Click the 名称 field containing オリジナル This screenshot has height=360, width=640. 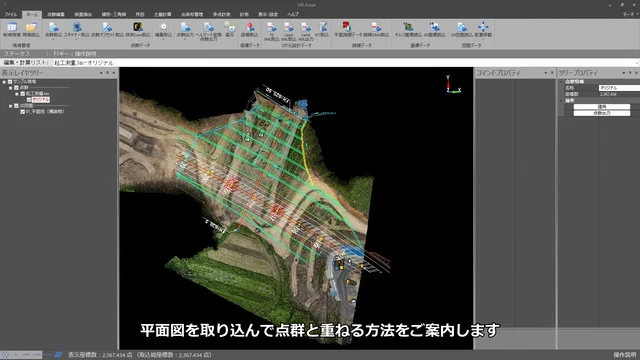[619, 88]
